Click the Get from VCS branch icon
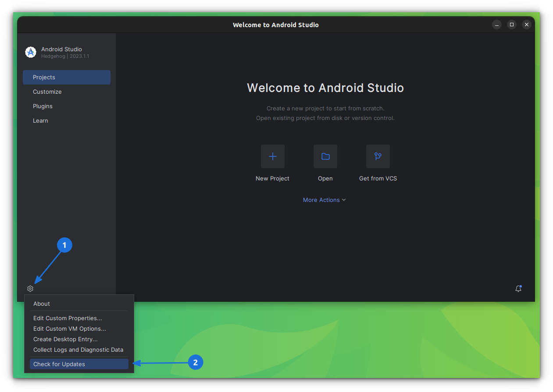Viewport: 553px width, 392px height. click(378, 156)
